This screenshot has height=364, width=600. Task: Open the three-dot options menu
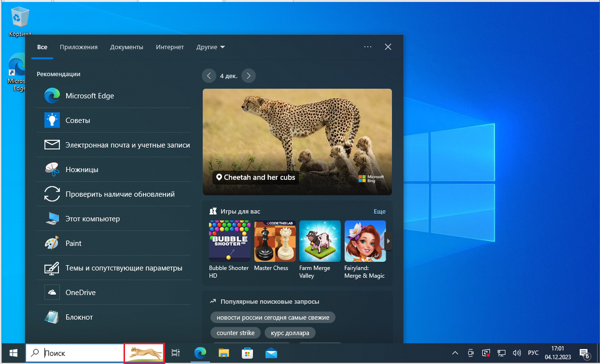click(368, 47)
